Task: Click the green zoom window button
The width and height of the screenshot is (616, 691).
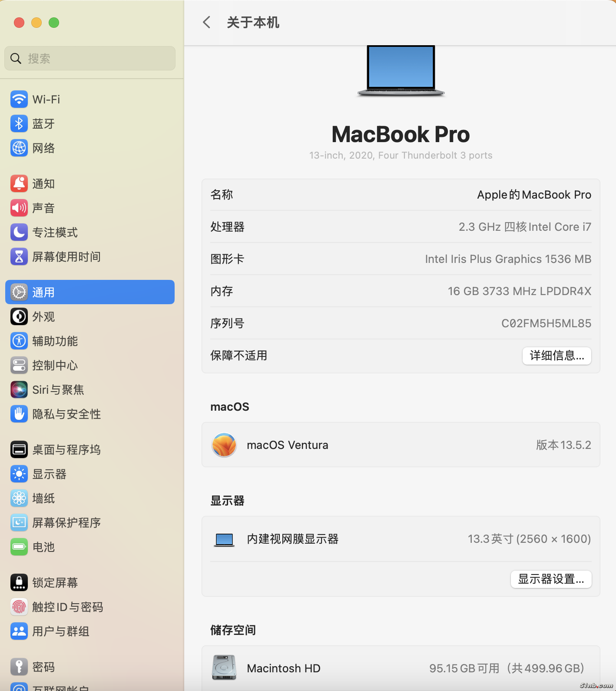Action: 54,23
